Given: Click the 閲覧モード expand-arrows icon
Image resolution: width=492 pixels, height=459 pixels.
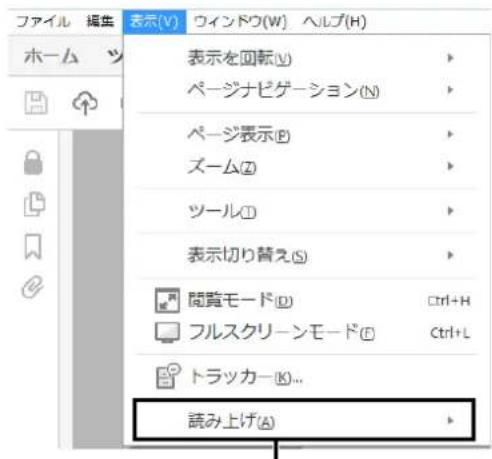Looking at the screenshot, I should click(167, 300).
